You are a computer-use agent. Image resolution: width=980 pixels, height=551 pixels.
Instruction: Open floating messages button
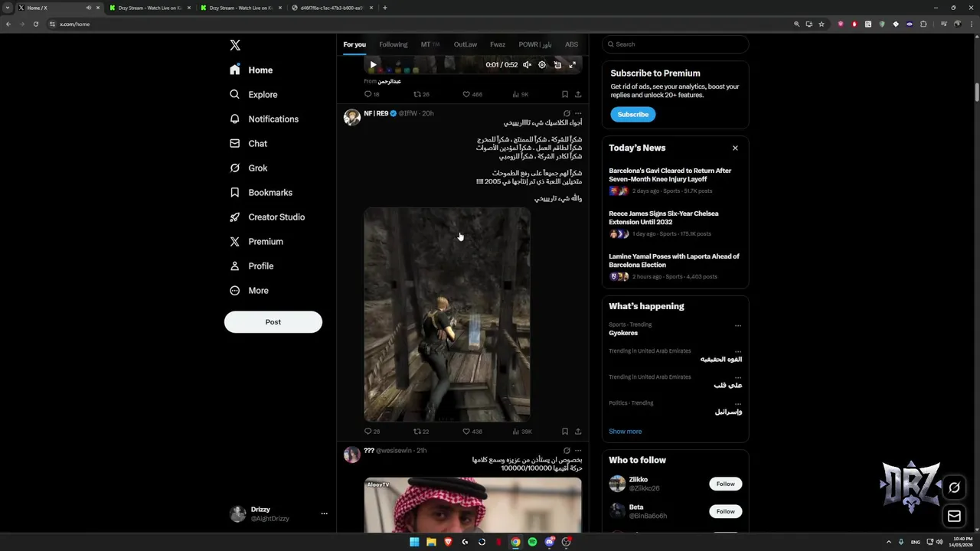tap(954, 516)
